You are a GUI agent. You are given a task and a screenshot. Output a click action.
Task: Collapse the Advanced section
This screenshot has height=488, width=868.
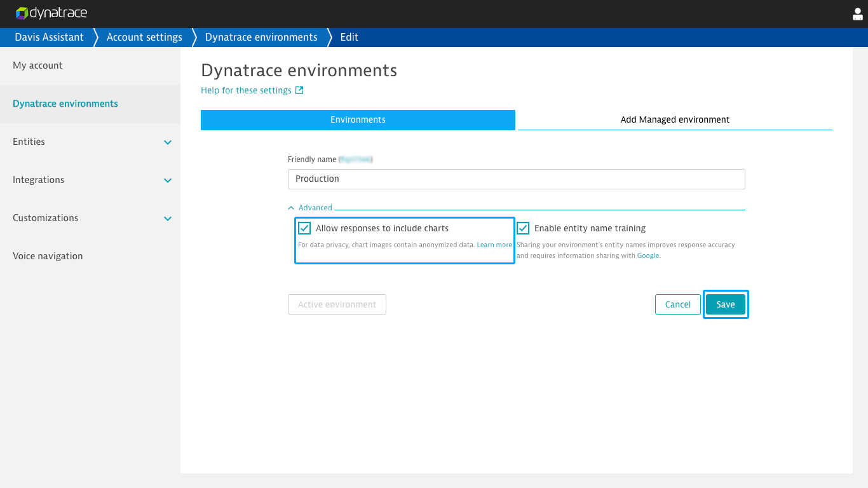tap(310, 208)
